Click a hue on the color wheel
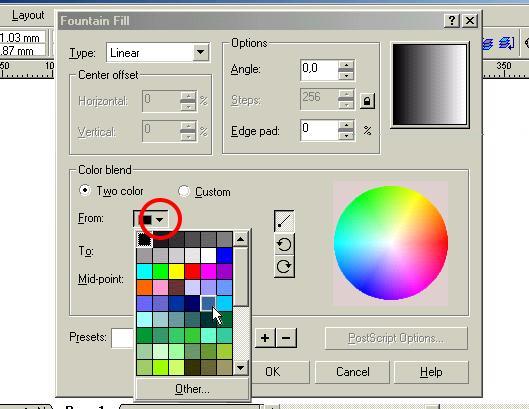Image resolution: width=529 pixels, height=409 pixels. pyautogui.click(x=391, y=243)
